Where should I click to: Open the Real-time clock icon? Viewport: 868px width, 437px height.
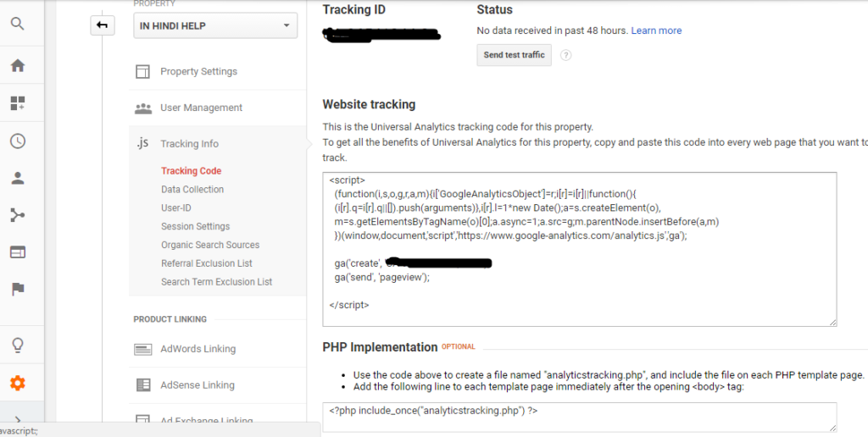(x=18, y=141)
